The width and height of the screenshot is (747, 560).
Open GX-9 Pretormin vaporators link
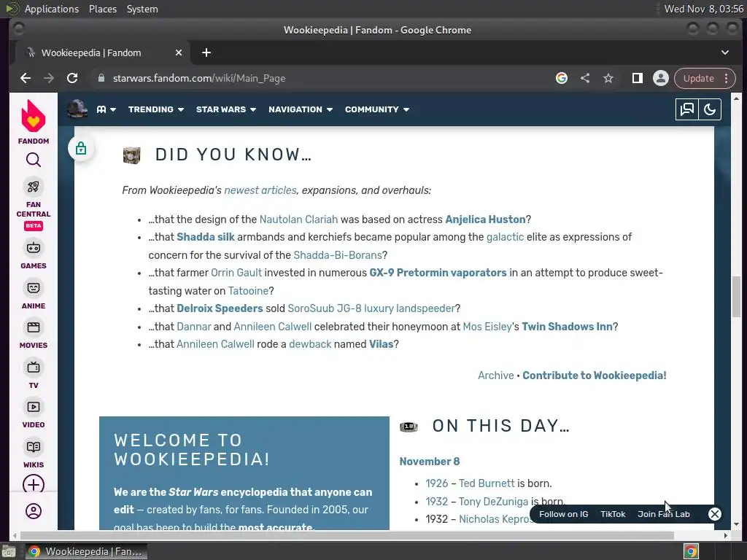click(x=438, y=273)
